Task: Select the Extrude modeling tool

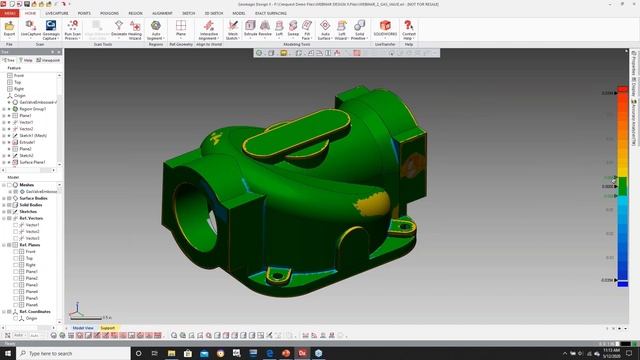Action: 250,29
